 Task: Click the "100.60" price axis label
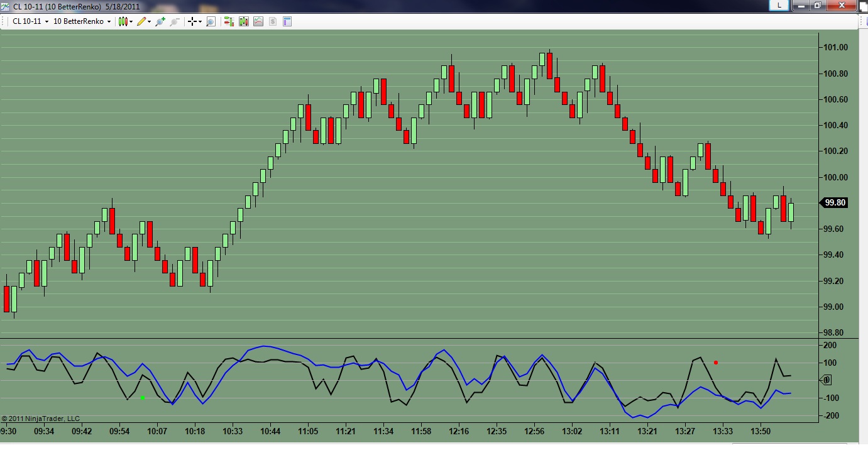coord(835,100)
